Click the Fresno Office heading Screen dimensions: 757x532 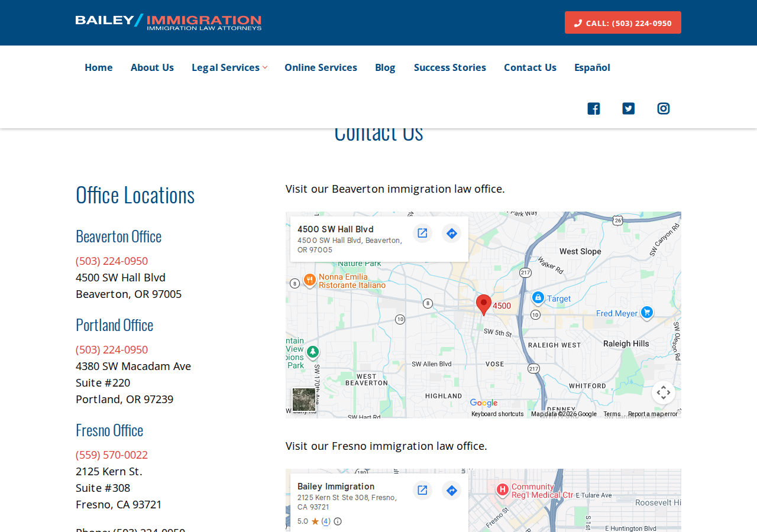[x=109, y=430]
